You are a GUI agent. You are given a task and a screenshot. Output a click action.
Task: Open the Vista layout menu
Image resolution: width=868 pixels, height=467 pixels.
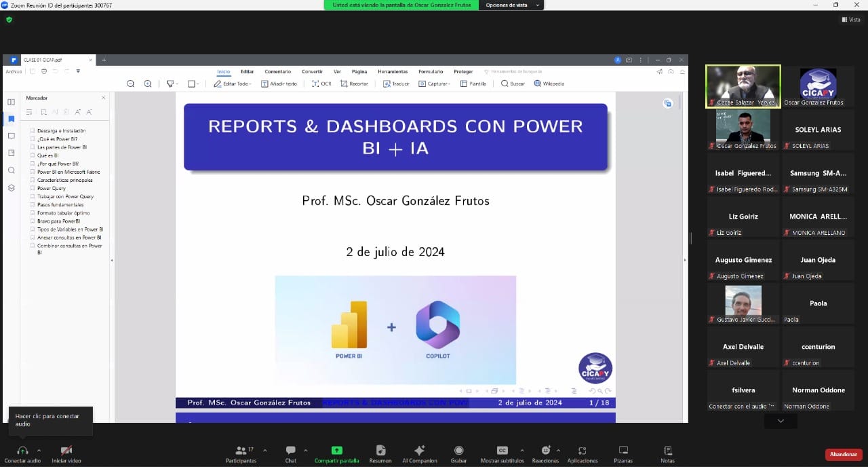pyautogui.click(x=851, y=20)
